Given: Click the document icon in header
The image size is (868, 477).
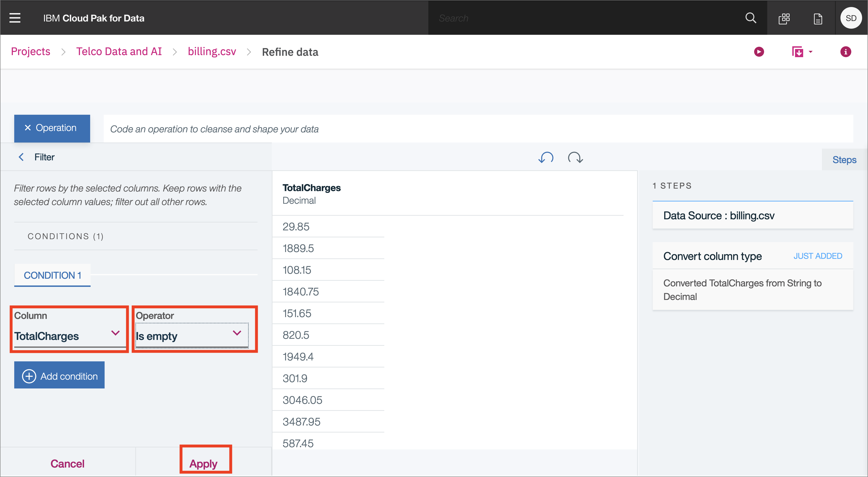Looking at the screenshot, I should (818, 19).
